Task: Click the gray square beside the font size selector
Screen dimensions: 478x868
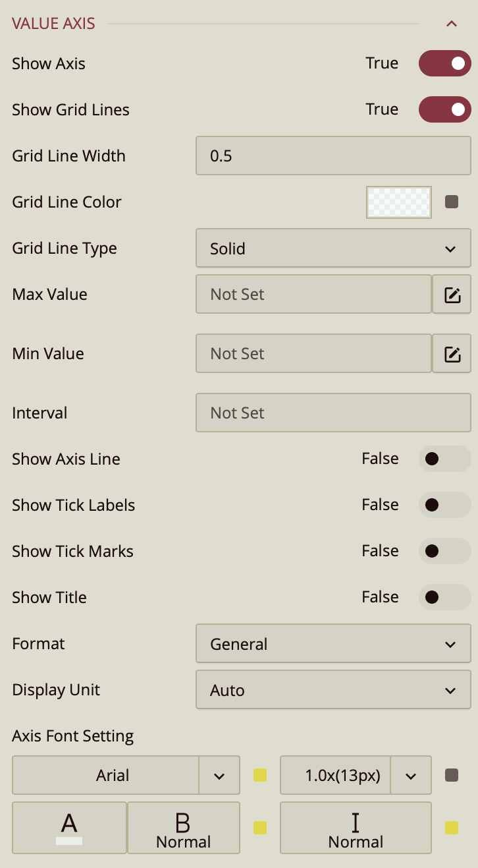Action: (x=452, y=775)
